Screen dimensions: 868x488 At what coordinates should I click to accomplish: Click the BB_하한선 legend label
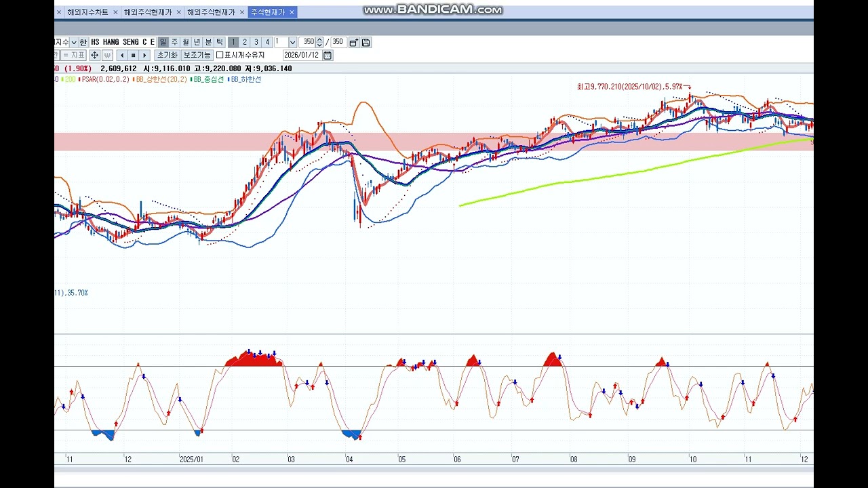tap(245, 79)
